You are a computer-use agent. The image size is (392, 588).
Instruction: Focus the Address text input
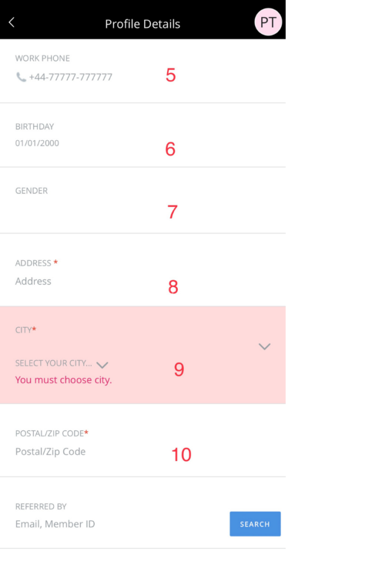[x=86, y=281]
